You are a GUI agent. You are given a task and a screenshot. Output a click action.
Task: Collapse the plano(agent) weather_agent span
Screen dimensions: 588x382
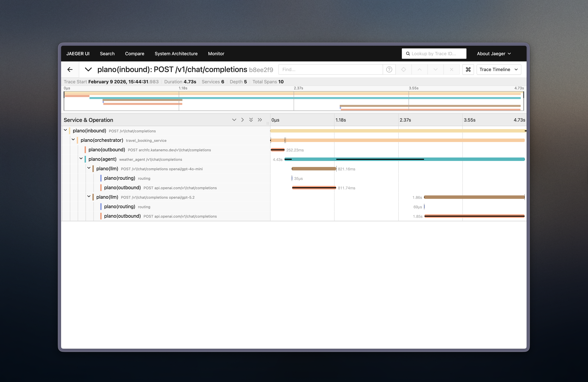[x=81, y=159]
